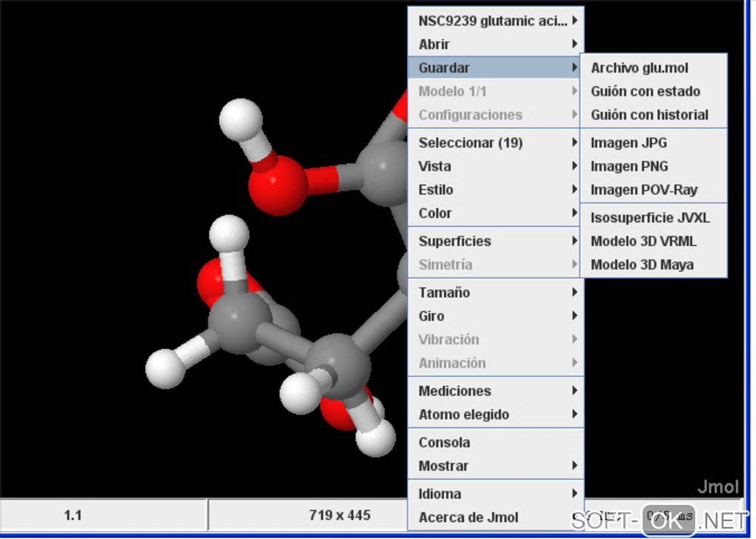Screen dimensions: 756x539
Task: Click the Consola menu entry
Action: [496, 443]
